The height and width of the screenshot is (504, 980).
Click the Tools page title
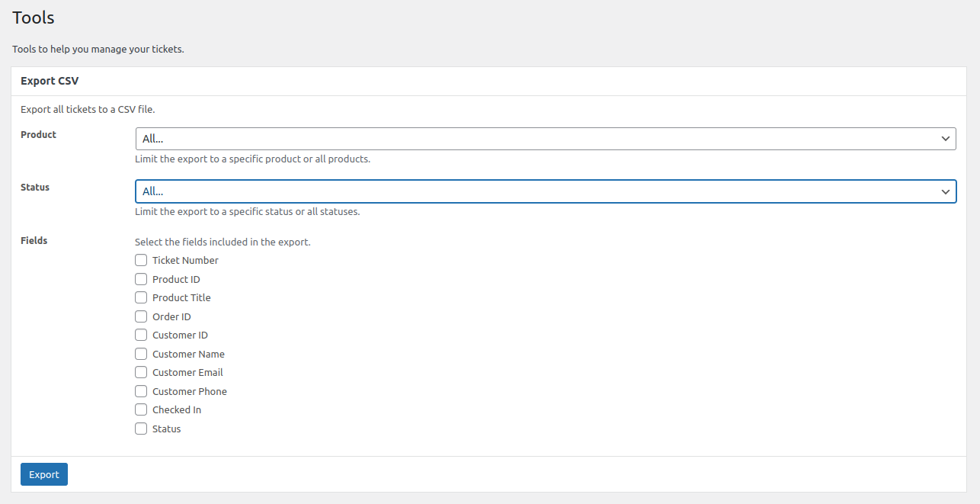click(34, 18)
